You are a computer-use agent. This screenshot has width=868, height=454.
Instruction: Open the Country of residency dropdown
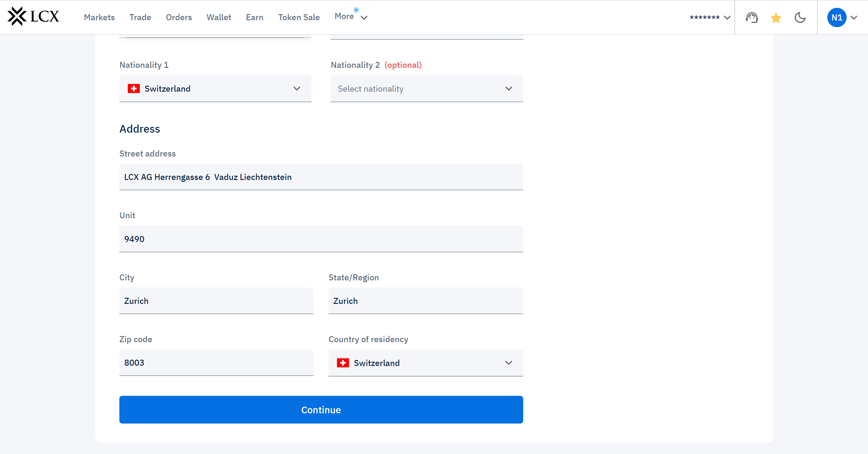click(x=426, y=363)
